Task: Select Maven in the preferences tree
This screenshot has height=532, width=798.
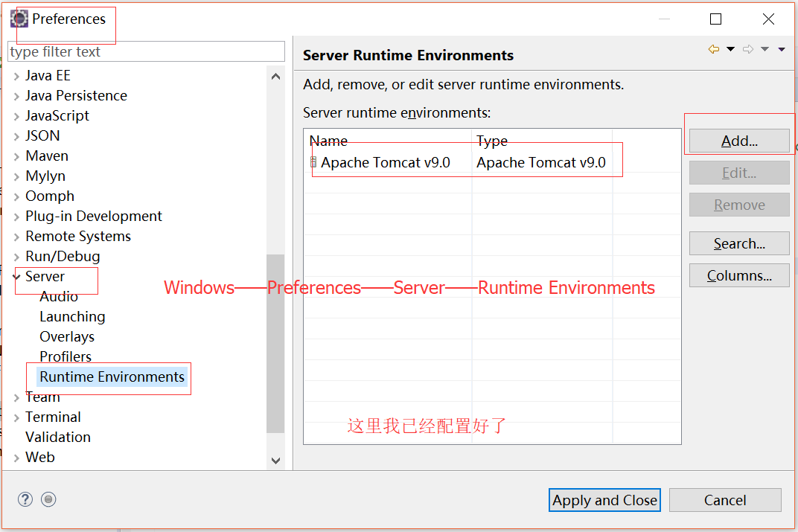Action: 47,156
